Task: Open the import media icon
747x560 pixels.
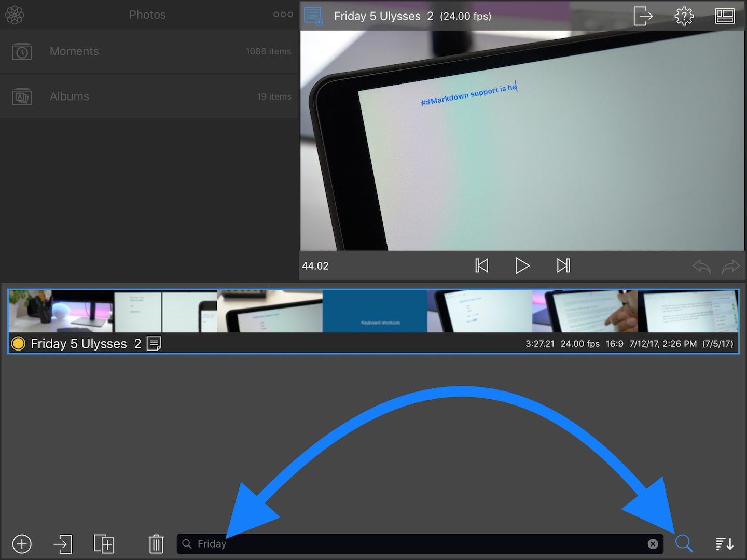Action: (62, 544)
